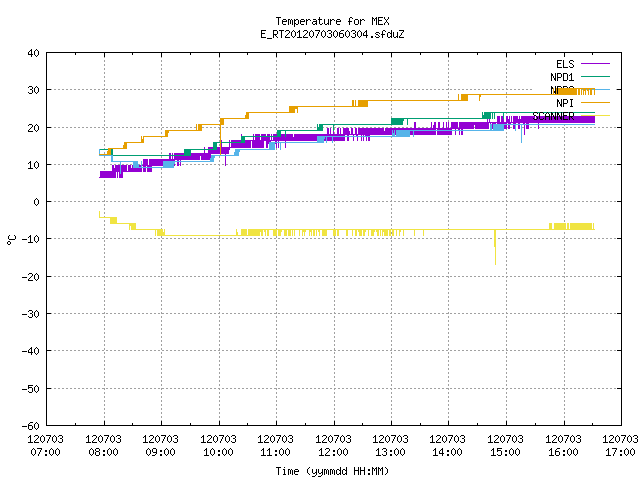Image resolution: width=640 pixels, height=480 pixels.
Task: Click the x-axis label 120703 13:00
Action: pos(391,445)
